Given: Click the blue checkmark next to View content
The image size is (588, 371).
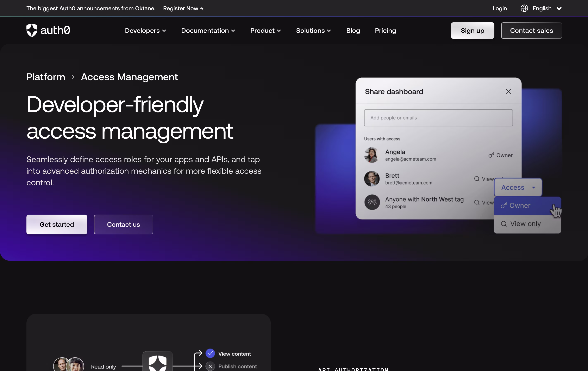Looking at the screenshot, I should [210, 353].
